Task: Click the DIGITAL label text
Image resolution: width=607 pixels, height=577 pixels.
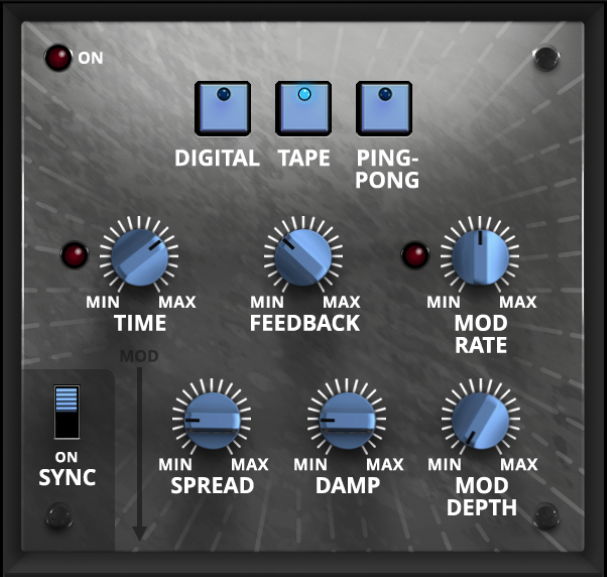Action: click(x=217, y=158)
